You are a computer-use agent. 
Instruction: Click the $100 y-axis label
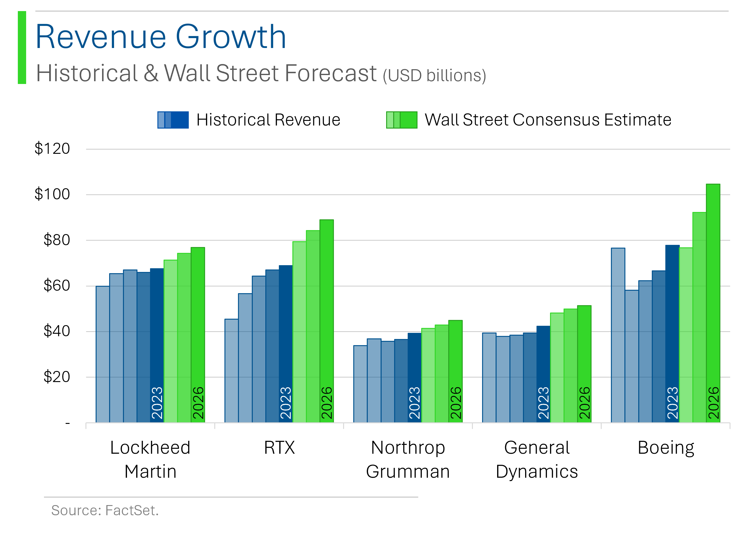(52, 194)
